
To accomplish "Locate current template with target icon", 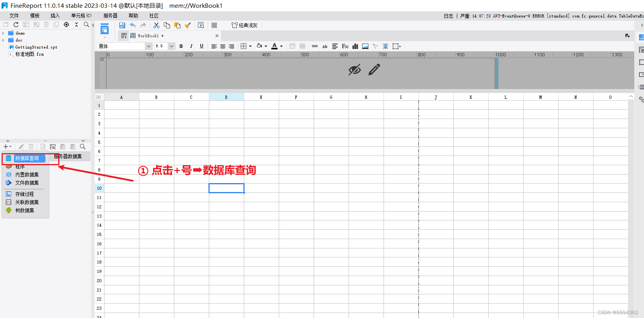I will click(x=66, y=24).
